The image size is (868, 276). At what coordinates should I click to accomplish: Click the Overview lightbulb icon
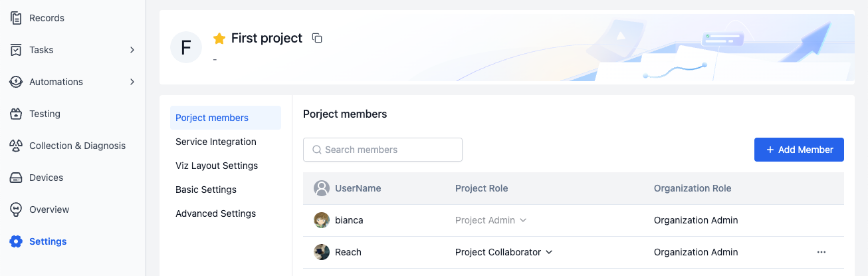16,209
